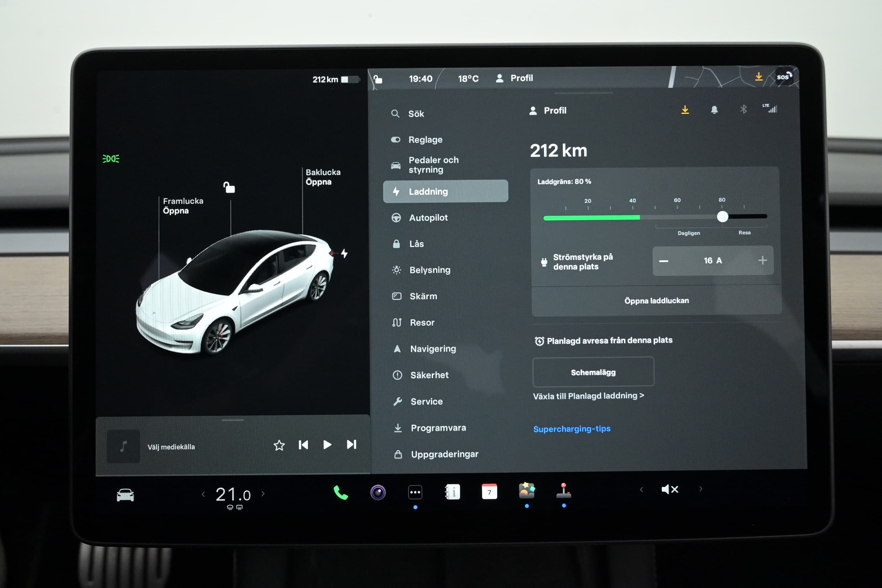
Task: Open the Toybox app icon
Action: tap(527, 490)
